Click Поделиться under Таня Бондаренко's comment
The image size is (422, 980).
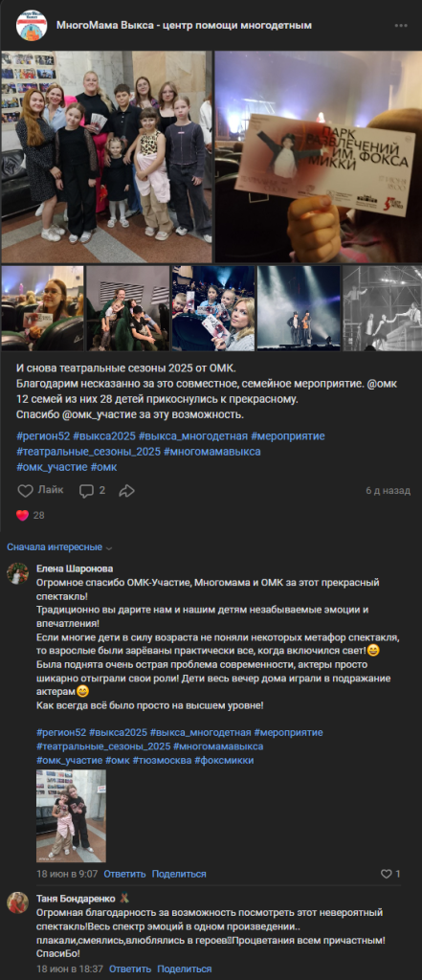(x=185, y=969)
